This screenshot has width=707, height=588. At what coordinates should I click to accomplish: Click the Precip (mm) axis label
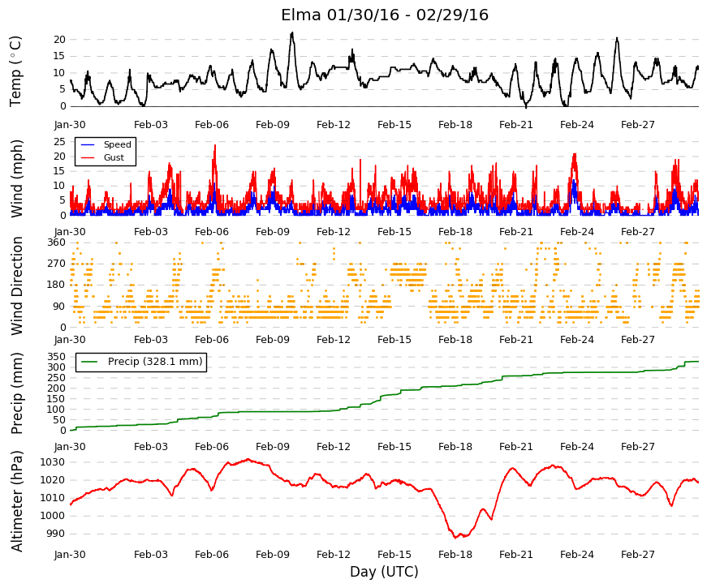(x=16, y=393)
